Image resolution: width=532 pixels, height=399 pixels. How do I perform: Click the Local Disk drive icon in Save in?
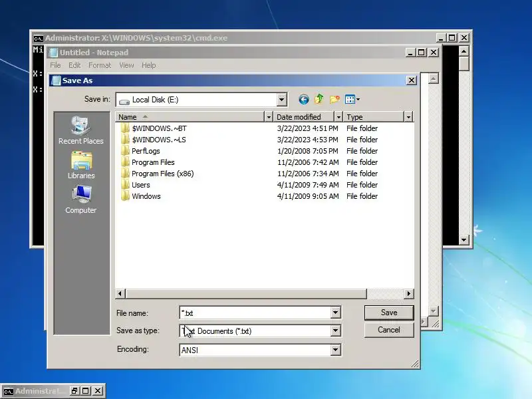[124, 100]
